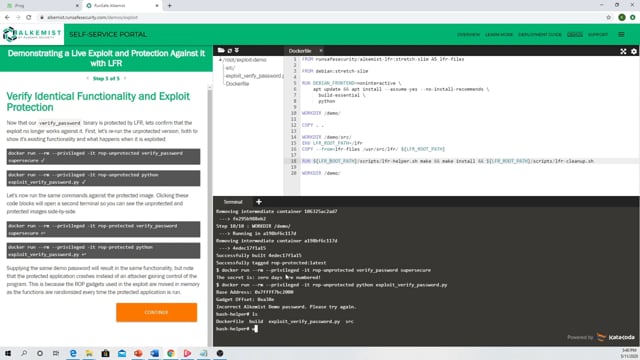The width and height of the screenshot is (640, 360).
Task: Switch to the Dockerfile editor tab
Action: point(300,51)
